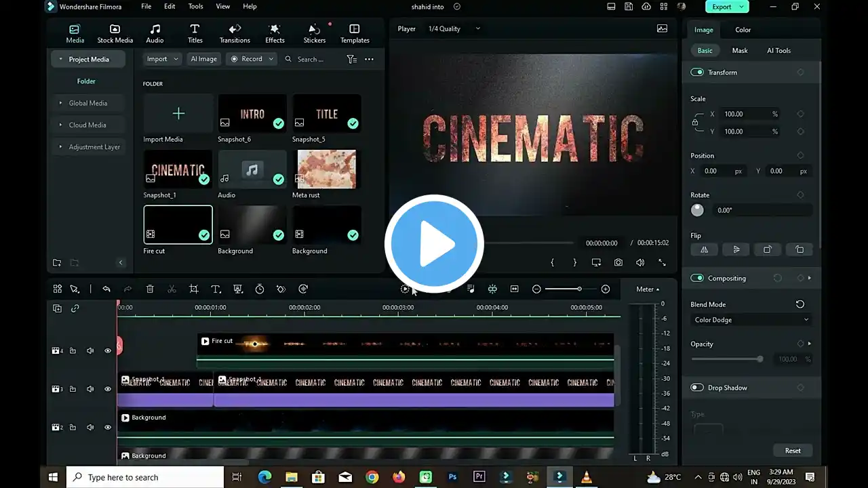Screen dimensions: 868x488
Task: Click the flip horizontal icon
Action: (x=704, y=249)
